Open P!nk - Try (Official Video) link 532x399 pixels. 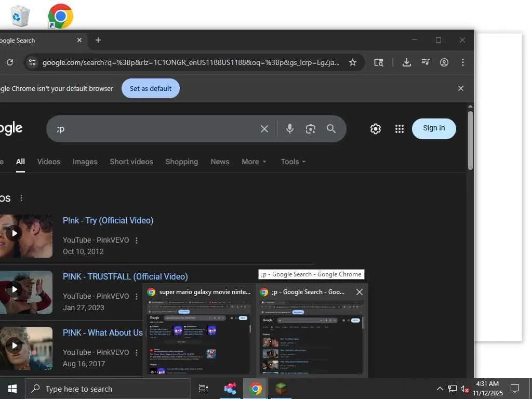108,220
